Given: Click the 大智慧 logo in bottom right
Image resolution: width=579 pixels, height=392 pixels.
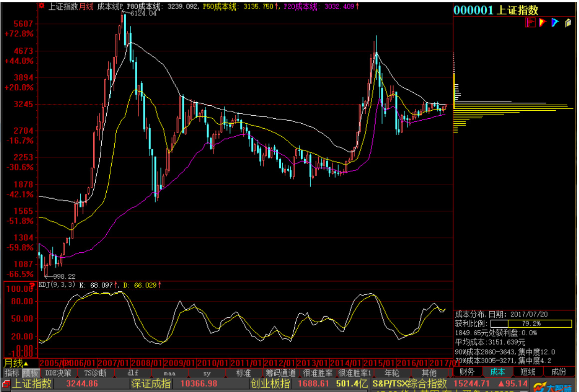Looking at the screenshot, I should (554, 386).
